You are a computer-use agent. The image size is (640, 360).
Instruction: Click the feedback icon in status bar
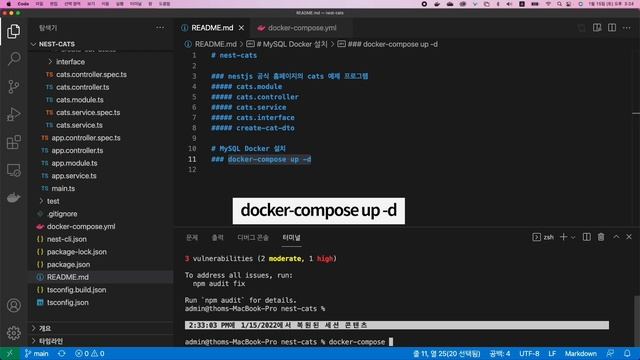(610, 353)
